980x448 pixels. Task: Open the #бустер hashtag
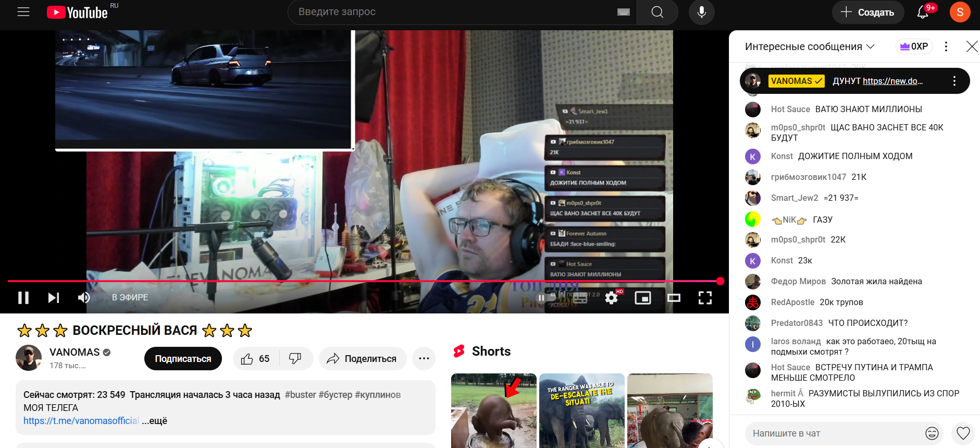pyautogui.click(x=336, y=395)
